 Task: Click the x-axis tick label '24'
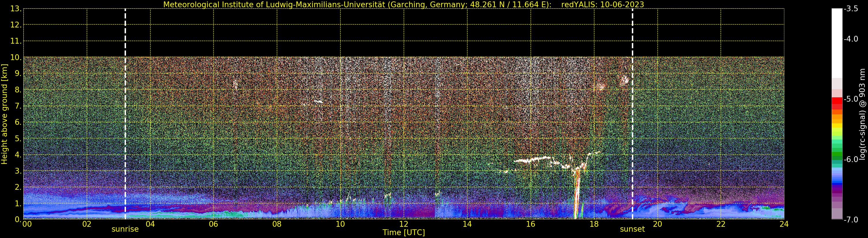pyautogui.click(x=784, y=224)
